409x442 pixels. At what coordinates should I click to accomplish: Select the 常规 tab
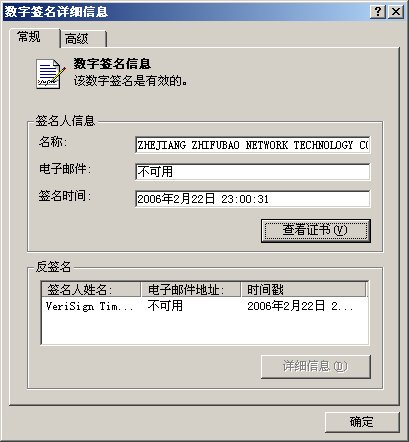click(x=35, y=37)
